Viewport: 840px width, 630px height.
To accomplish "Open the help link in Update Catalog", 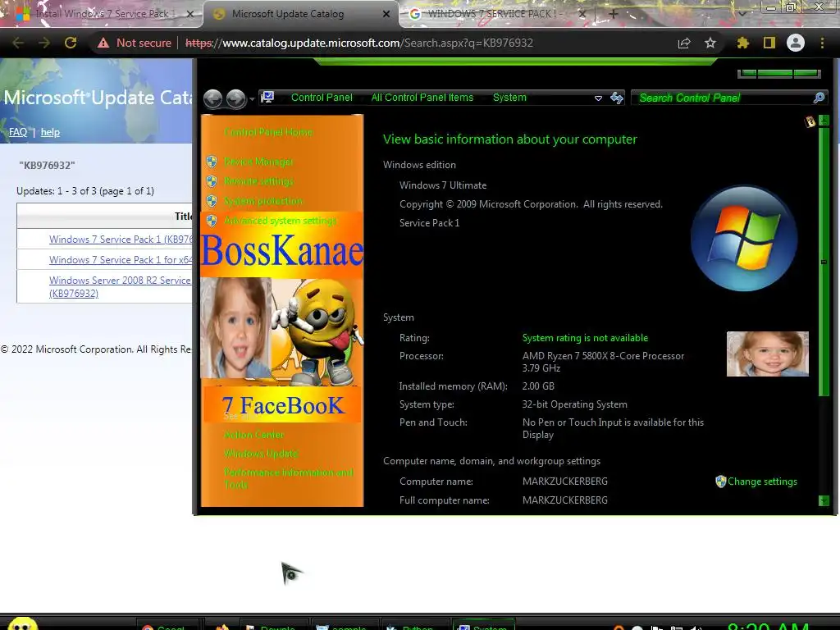I will [x=50, y=132].
